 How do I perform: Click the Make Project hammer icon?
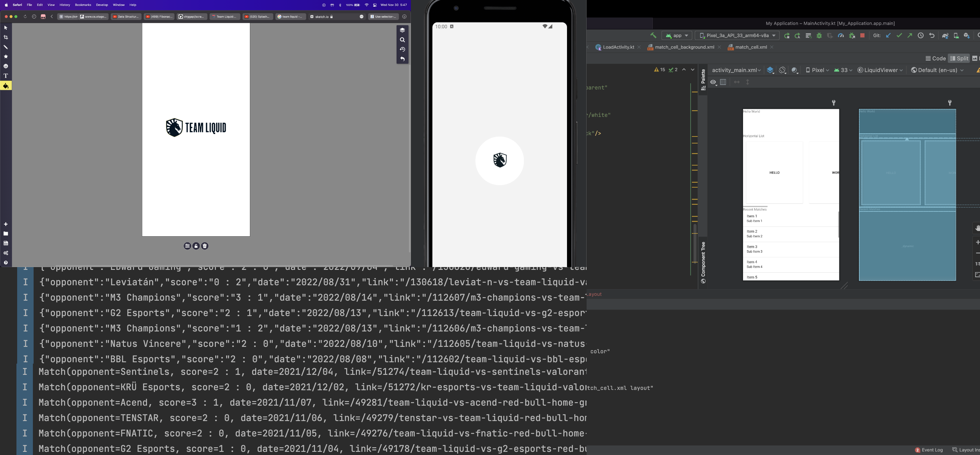pos(653,35)
